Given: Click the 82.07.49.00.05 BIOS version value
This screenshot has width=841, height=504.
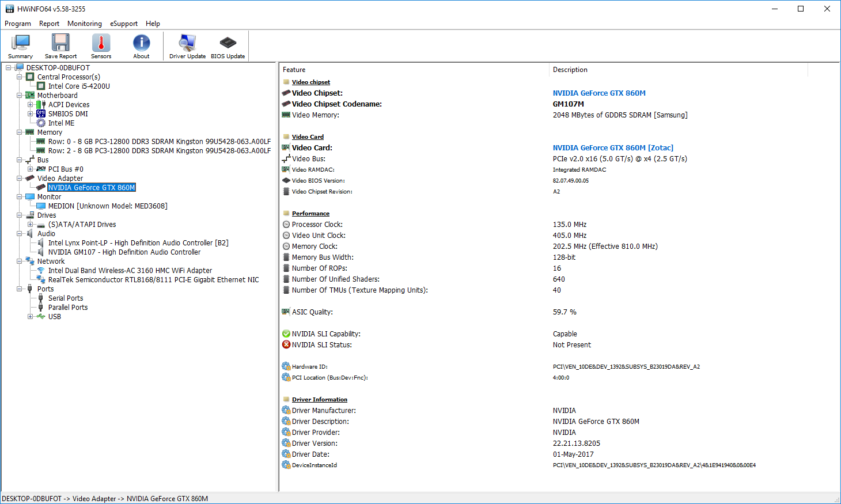Looking at the screenshot, I should (571, 180).
